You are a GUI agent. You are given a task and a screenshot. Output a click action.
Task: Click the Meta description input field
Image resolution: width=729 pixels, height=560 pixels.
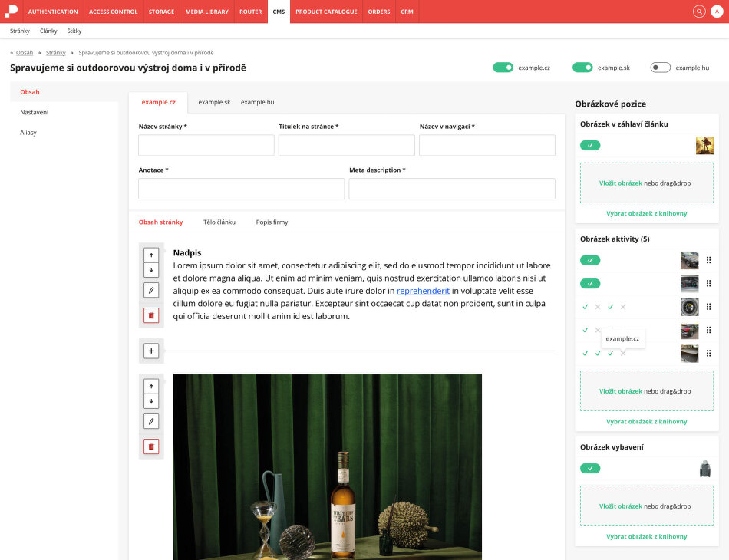tap(452, 189)
